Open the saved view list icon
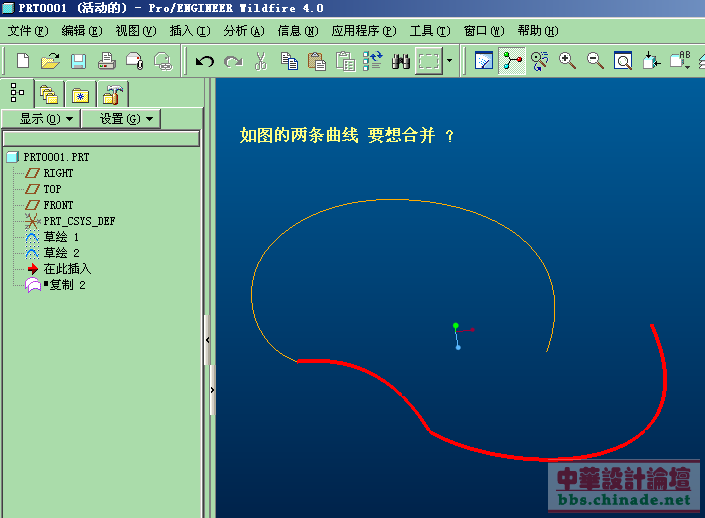This screenshot has width=705, height=518. [679, 61]
